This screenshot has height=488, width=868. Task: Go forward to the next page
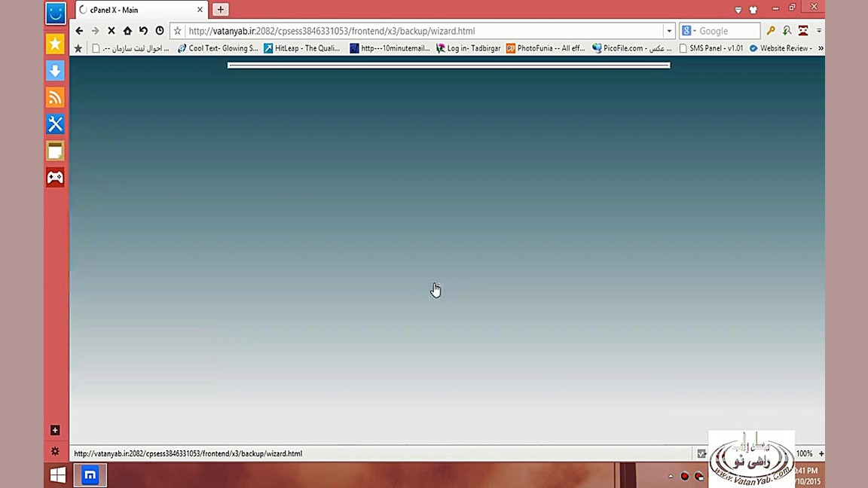(95, 31)
